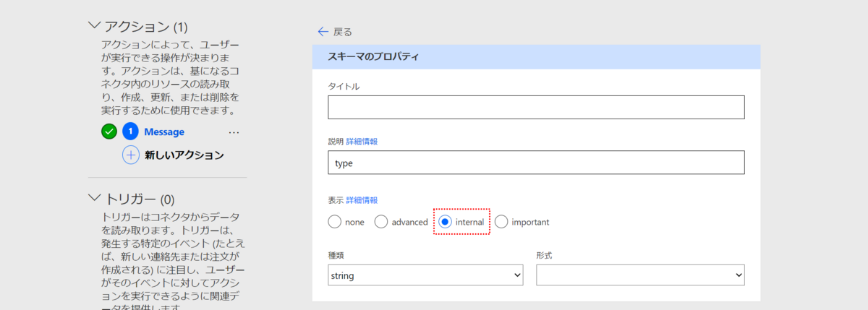
Task: Select the internal radio button
Action: click(446, 222)
